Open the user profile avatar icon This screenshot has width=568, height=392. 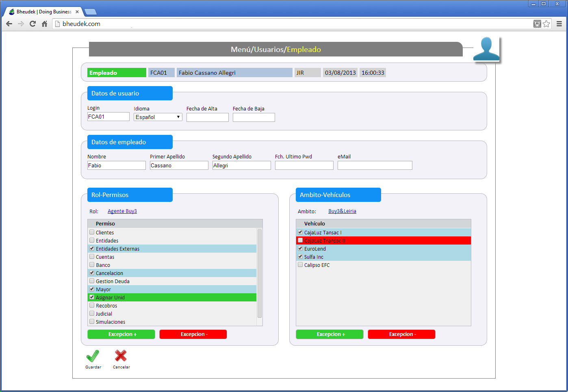(x=486, y=49)
